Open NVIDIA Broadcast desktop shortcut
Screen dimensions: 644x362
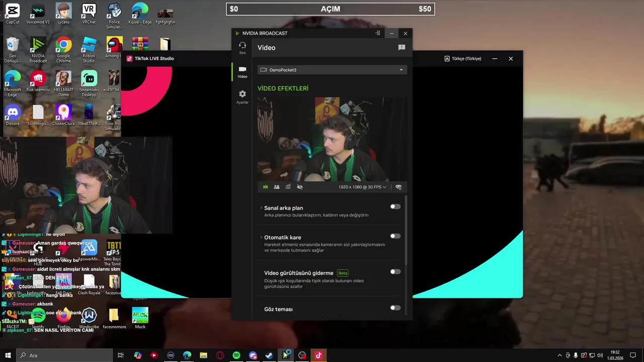pyautogui.click(x=38, y=50)
